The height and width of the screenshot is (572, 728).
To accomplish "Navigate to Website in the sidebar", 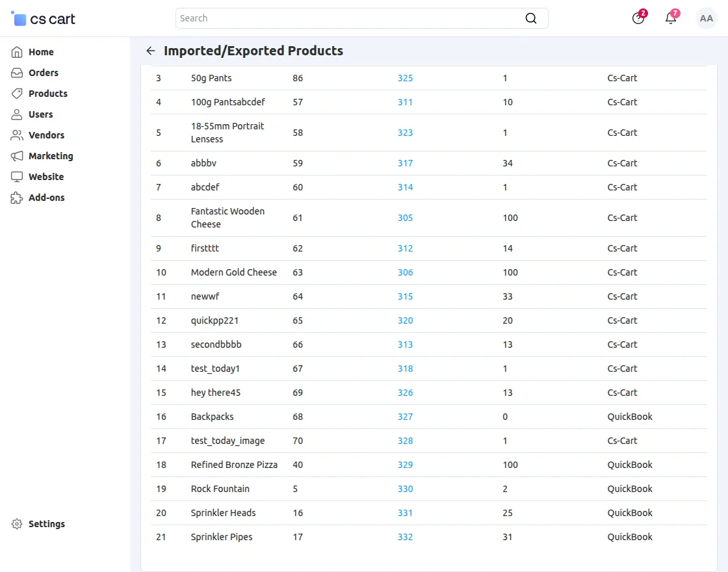I will pos(45,177).
